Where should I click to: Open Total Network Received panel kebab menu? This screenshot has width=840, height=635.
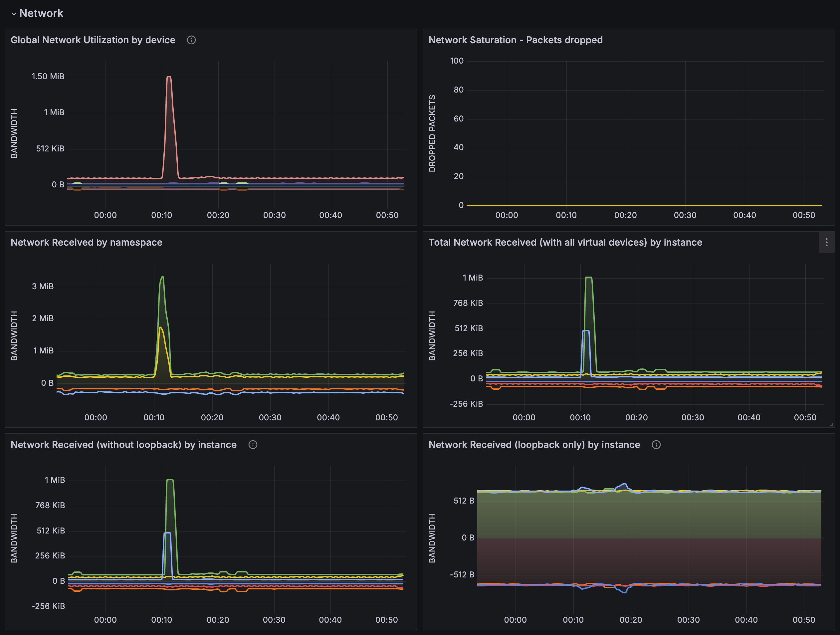826,242
